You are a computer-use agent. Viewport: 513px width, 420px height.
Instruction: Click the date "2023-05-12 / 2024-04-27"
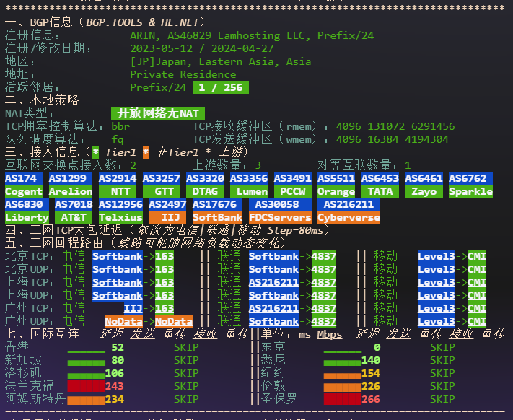point(202,48)
